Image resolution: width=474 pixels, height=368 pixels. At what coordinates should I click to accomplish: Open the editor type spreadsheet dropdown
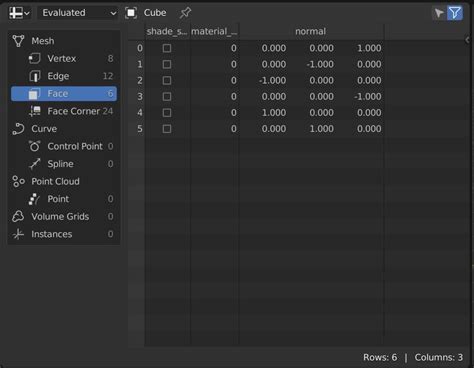point(19,13)
